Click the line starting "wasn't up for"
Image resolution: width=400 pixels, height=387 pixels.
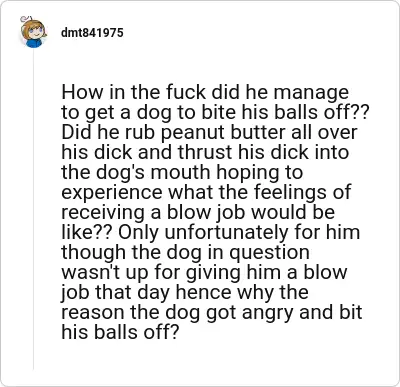pos(204,272)
